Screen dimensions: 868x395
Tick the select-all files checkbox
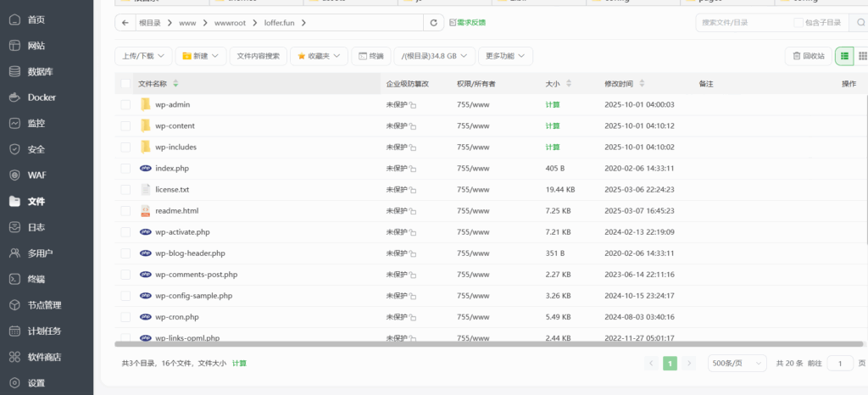pyautogui.click(x=125, y=84)
